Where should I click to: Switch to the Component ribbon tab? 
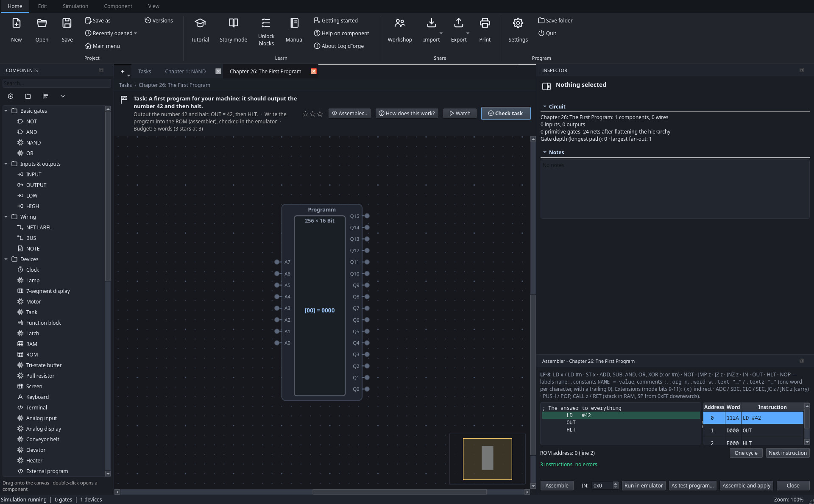(x=118, y=6)
